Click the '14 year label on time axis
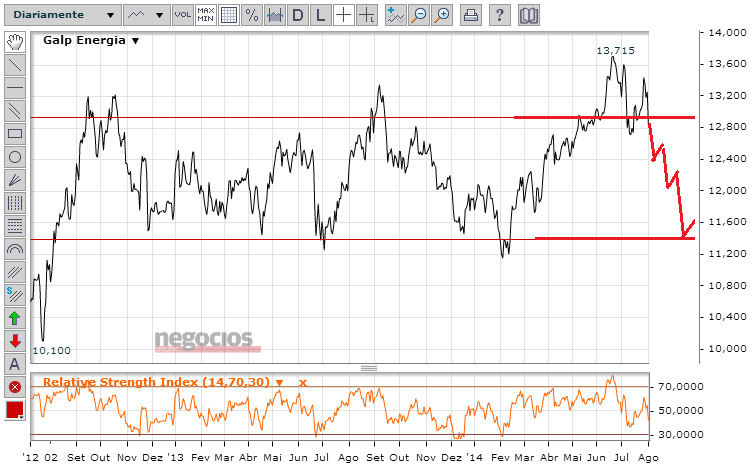 pos(475,457)
